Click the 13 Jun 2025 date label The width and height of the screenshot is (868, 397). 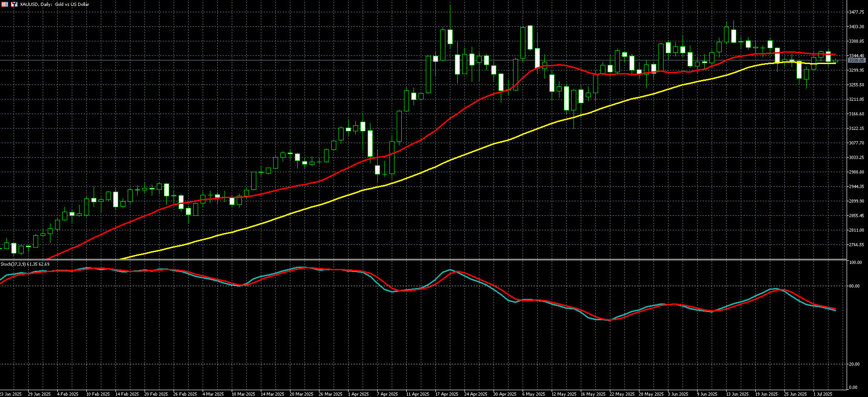tap(737, 394)
